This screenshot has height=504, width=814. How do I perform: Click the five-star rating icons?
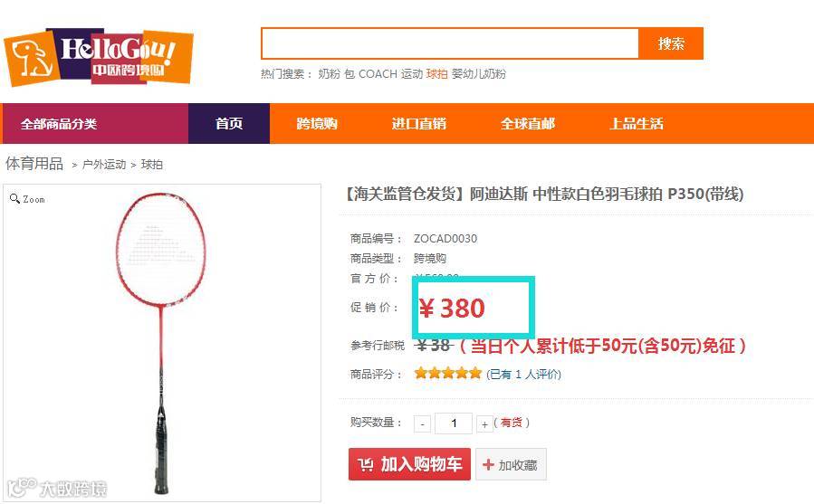tap(448, 373)
